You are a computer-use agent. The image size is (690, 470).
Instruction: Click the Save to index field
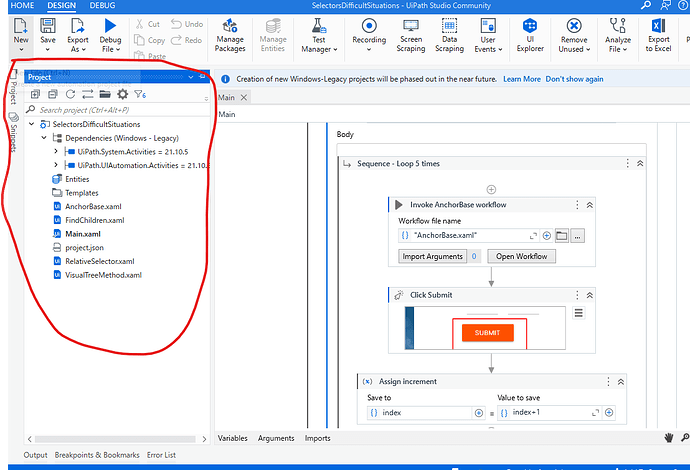(426, 413)
